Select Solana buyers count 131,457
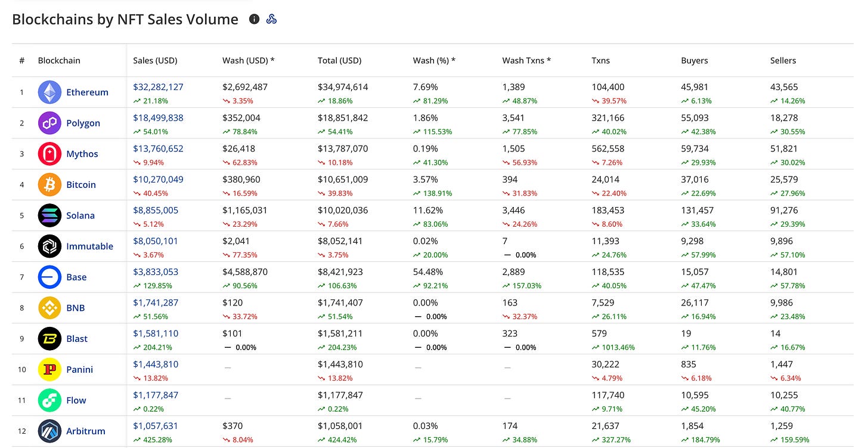868x448 pixels. [x=697, y=211]
